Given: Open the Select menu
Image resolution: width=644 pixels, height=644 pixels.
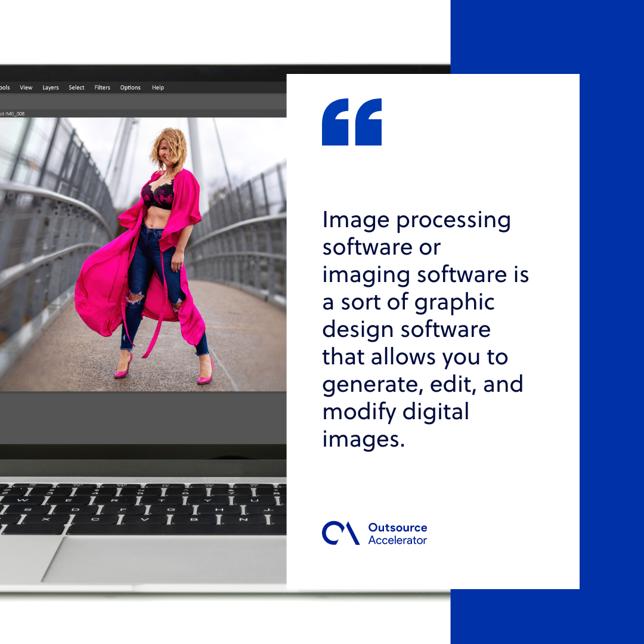Looking at the screenshot, I should (76, 87).
